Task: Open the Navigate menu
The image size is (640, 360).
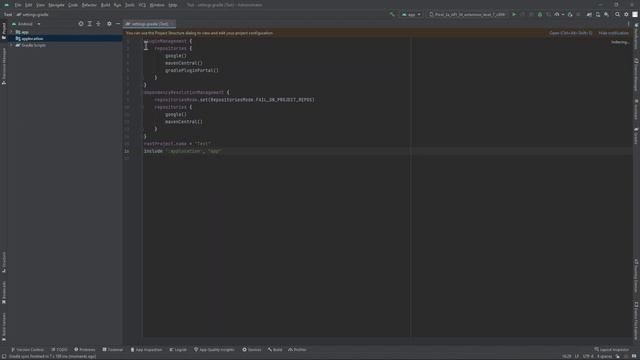Action: [x=56, y=5]
